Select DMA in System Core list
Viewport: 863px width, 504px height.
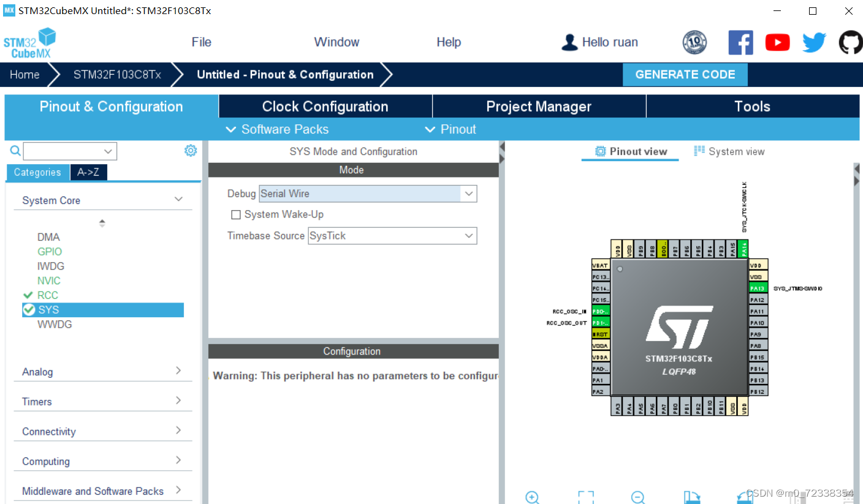[48, 237]
